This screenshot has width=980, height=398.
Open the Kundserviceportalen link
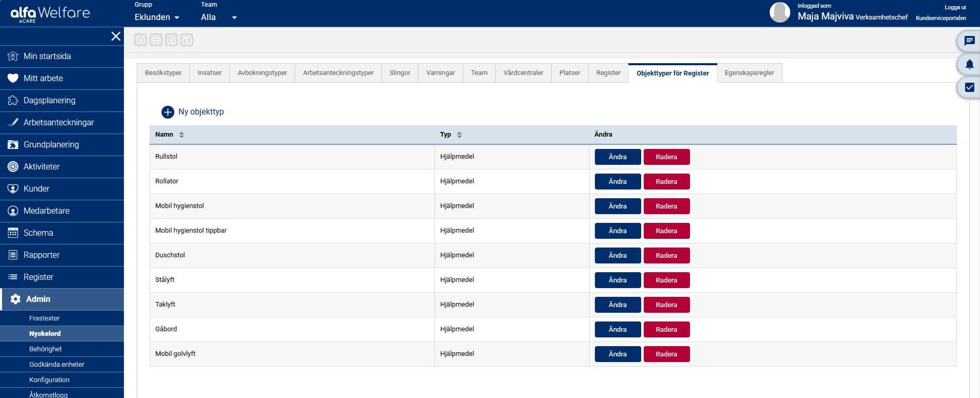tap(940, 18)
